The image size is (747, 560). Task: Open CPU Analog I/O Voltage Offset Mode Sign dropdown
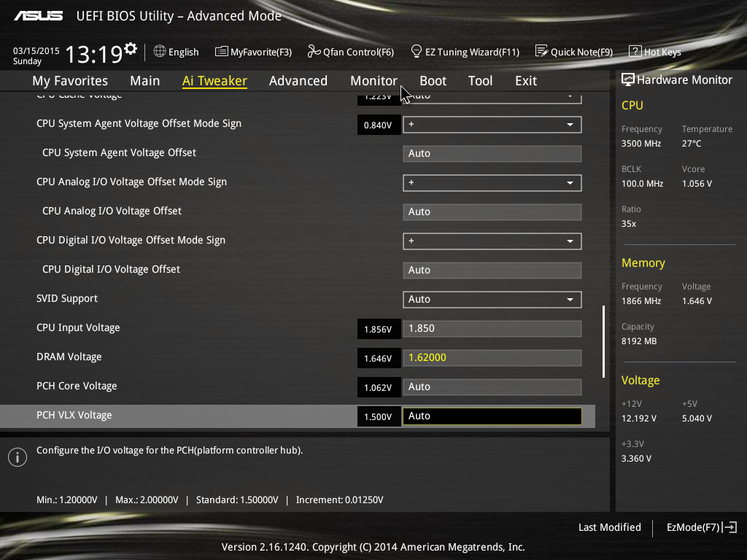coord(492,183)
